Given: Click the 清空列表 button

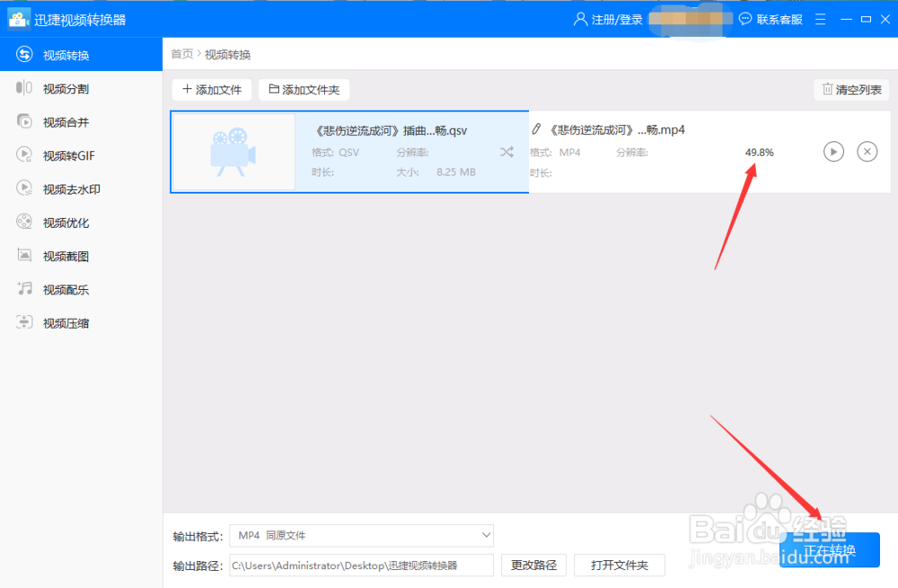Looking at the screenshot, I should [851, 89].
